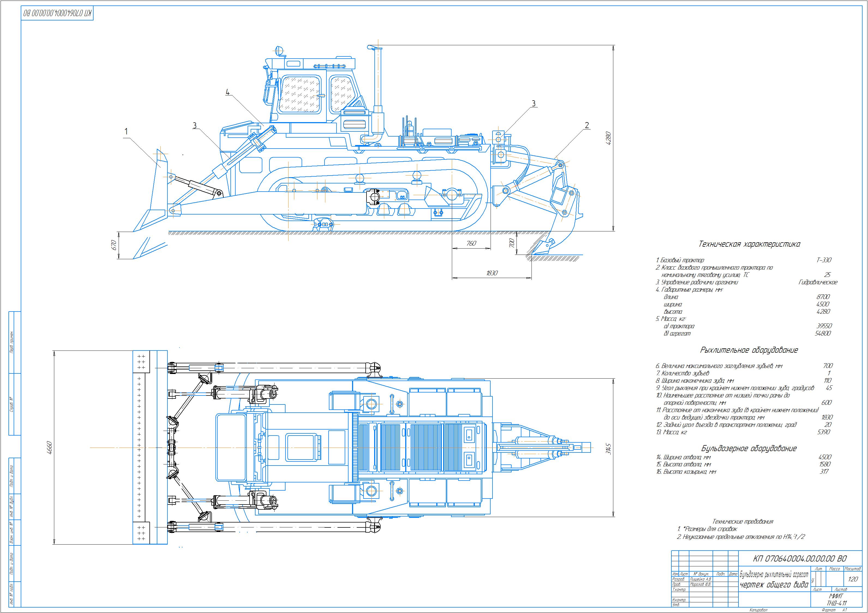Click the 'Рыхлительное оборудование' heading
Image resolution: width=868 pixels, height=613 pixels.
coord(749,350)
